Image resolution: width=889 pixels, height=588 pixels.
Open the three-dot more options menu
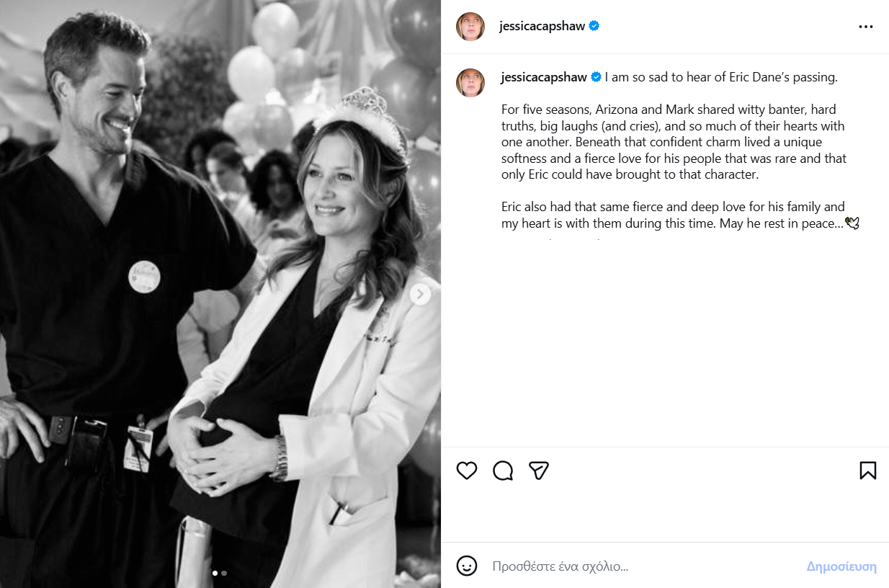(x=865, y=27)
